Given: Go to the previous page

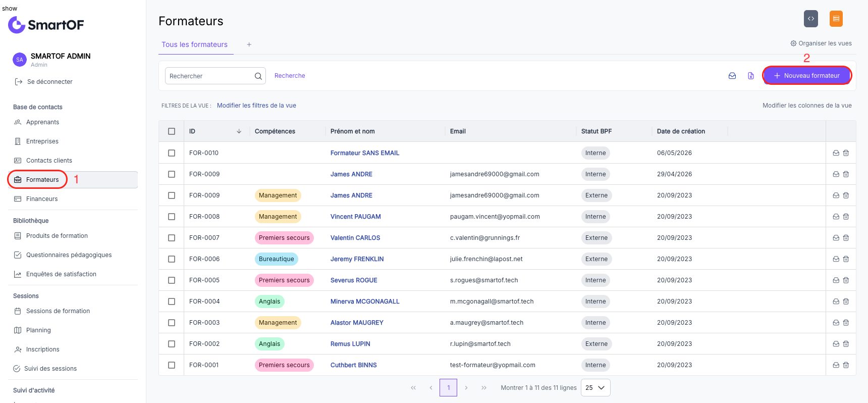Looking at the screenshot, I should (431, 388).
